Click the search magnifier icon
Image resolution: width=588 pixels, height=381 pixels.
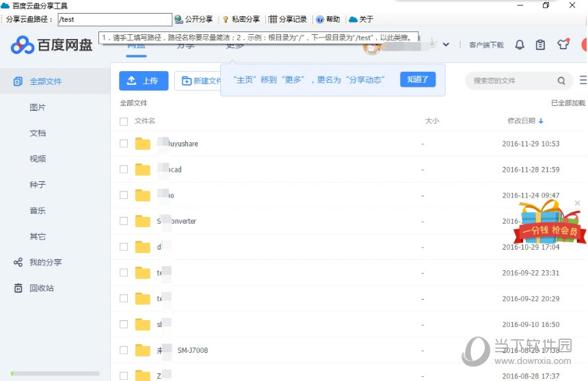click(561, 81)
